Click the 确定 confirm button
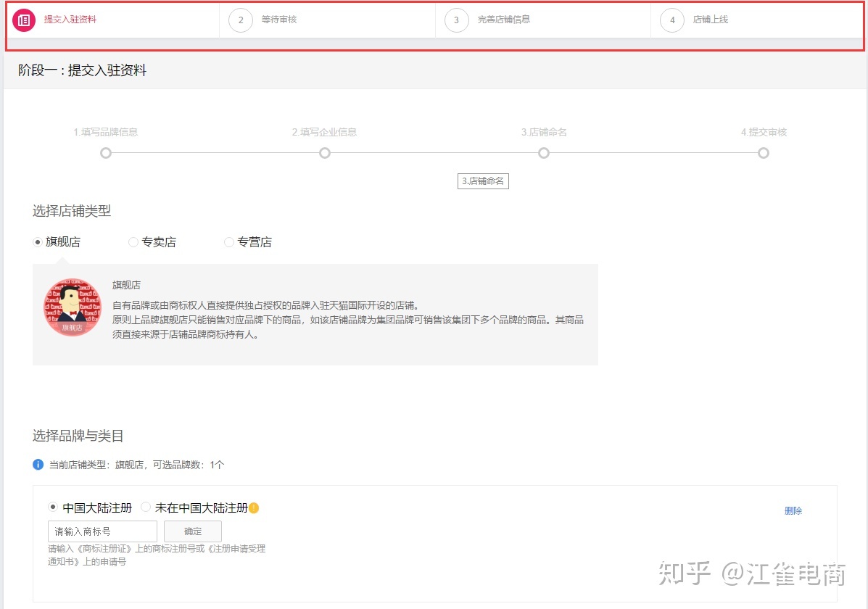This screenshot has width=868, height=609. coord(192,531)
